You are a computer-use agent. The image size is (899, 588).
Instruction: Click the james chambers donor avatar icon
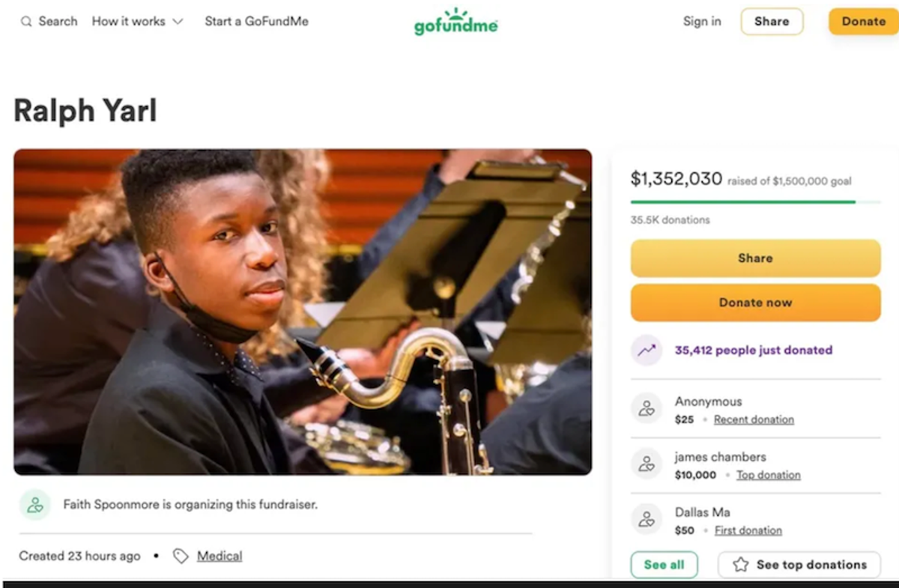[x=646, y=464]
